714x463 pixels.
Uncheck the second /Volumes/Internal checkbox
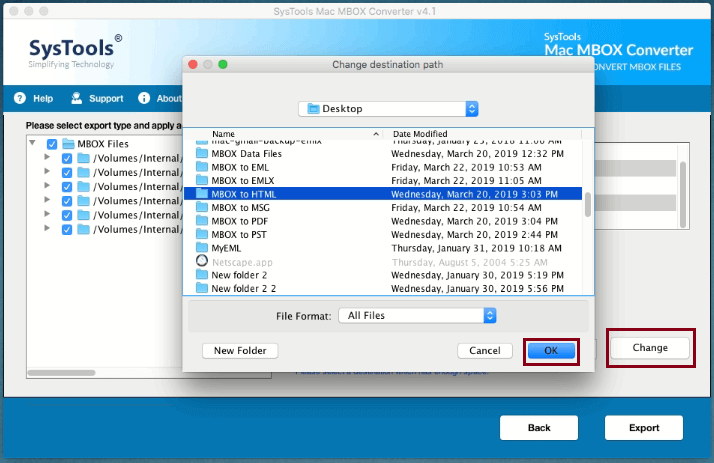click(x=67, y=173)
